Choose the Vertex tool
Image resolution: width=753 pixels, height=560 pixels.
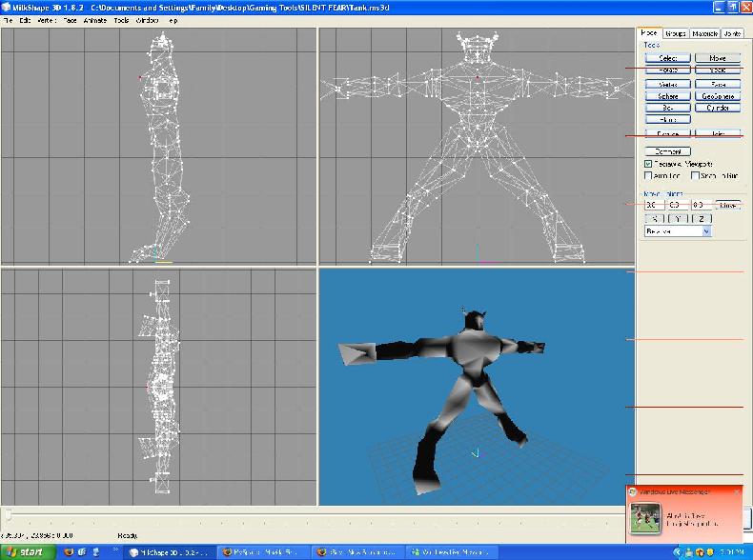point(667,84)
